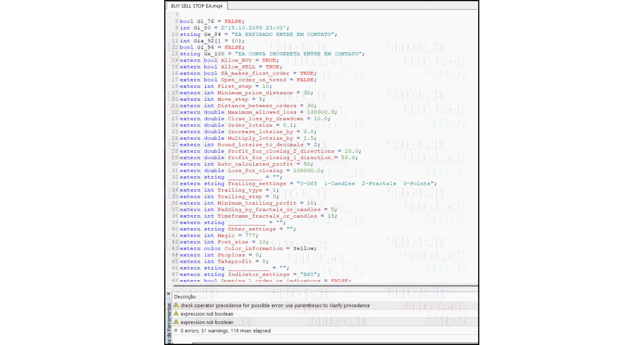Screen dimensions: 644x345
Task: Click the Multiply_lotsize_by variable name
Action: [260, 138]
